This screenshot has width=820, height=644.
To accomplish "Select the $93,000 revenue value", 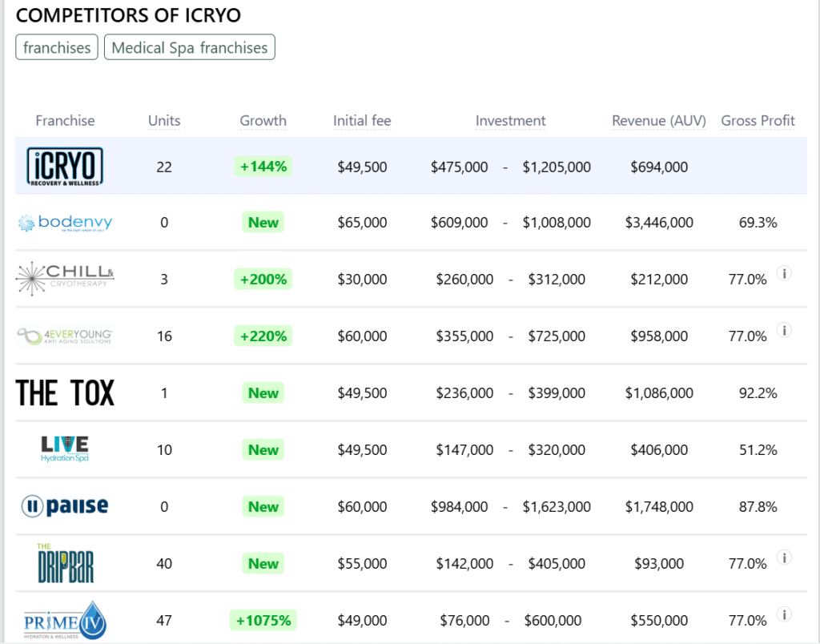I will pyautogui.click(x=659, y=563).
